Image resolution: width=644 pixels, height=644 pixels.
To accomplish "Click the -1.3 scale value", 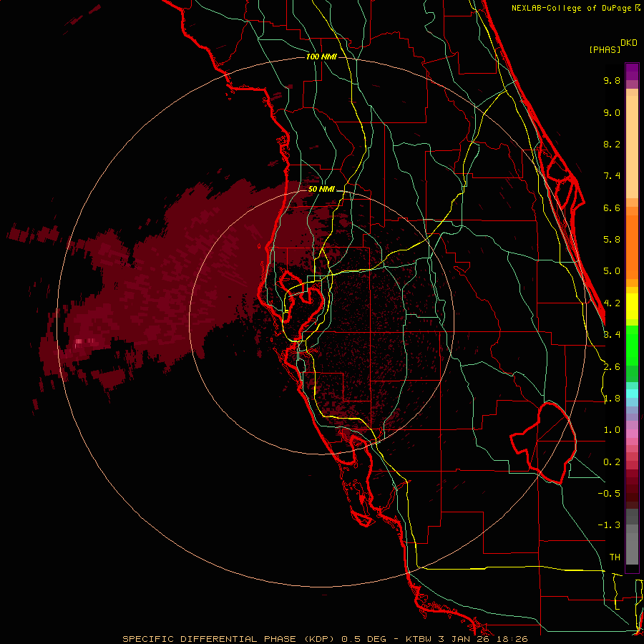I will pyautogui.click(x=609, y=525).
